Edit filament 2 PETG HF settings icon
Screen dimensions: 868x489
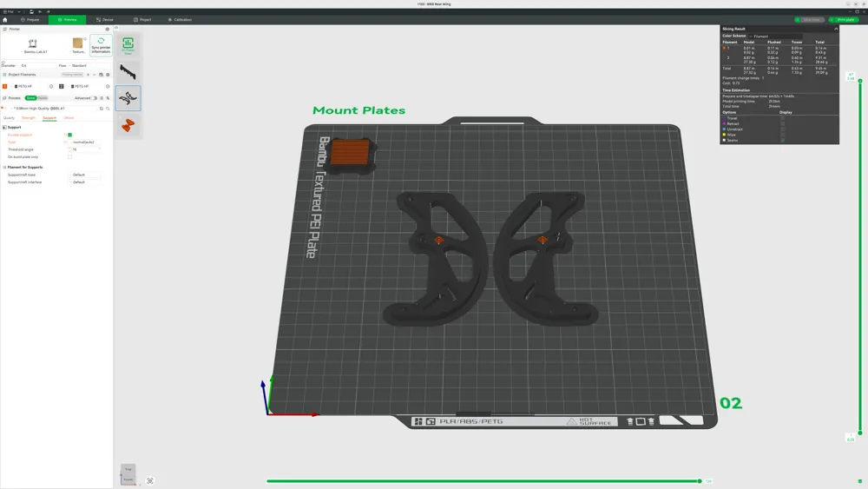pyautogui.click(x=108, y=86)
